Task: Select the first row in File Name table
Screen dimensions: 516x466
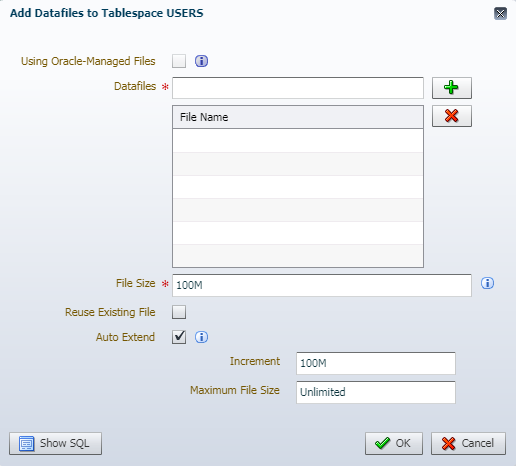Action: [298, 141]
